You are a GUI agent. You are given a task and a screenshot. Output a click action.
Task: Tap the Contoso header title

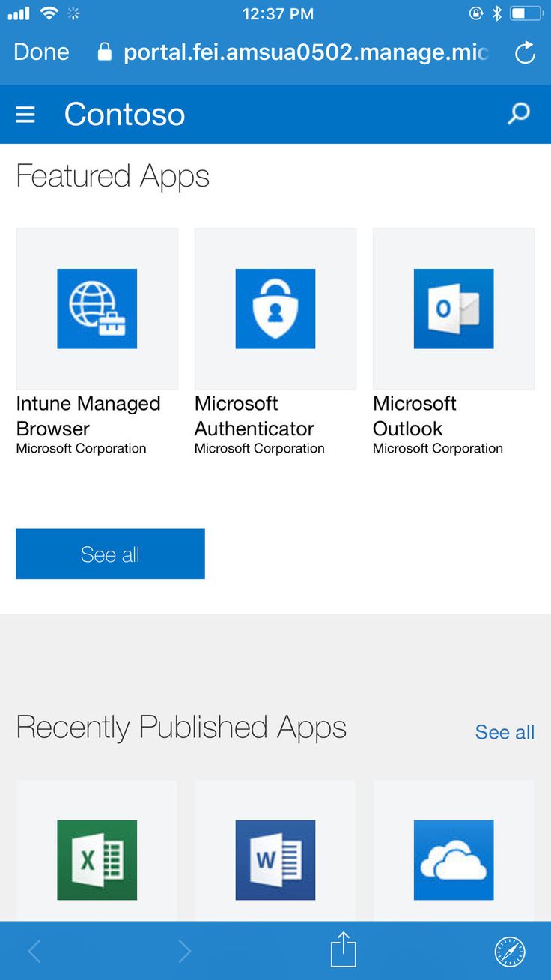(124, 114)
